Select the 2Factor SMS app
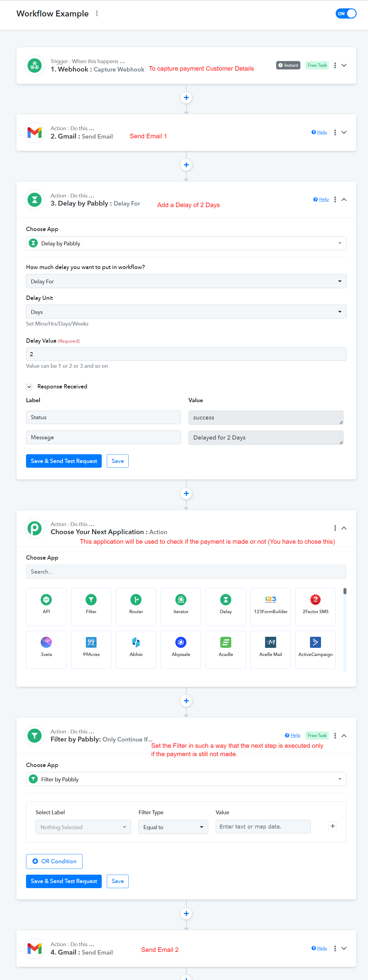This screenshot has height=980, width=368. coord(315,607)
